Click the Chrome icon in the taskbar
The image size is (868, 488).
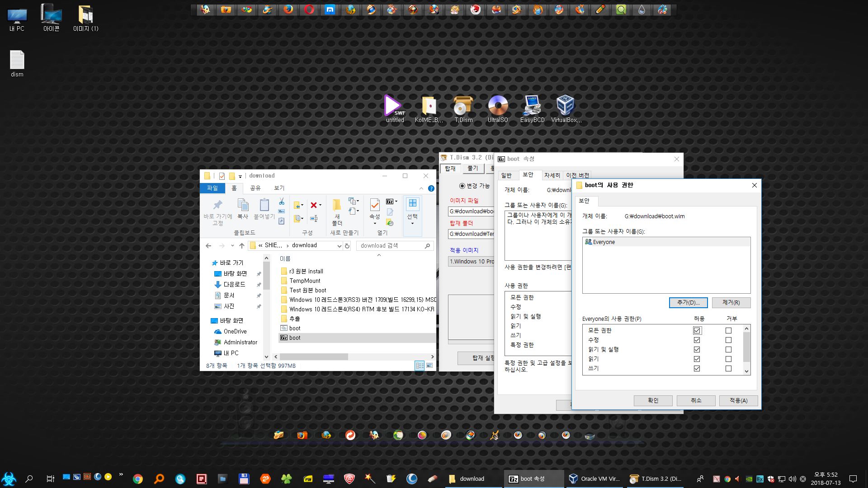(138, 479)
